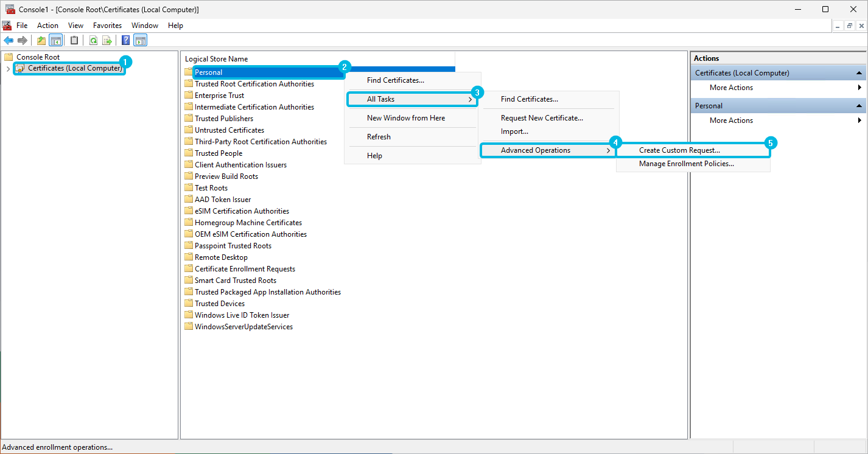Select Trusted Packaged App Installation Authorities row
Viewport: 868px width, 454px height.
pos(263,292)
